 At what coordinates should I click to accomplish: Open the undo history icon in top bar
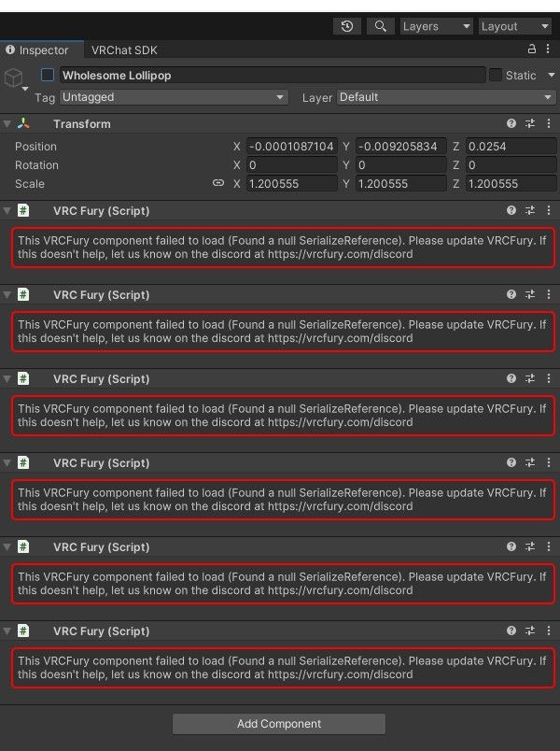[347, 26]
